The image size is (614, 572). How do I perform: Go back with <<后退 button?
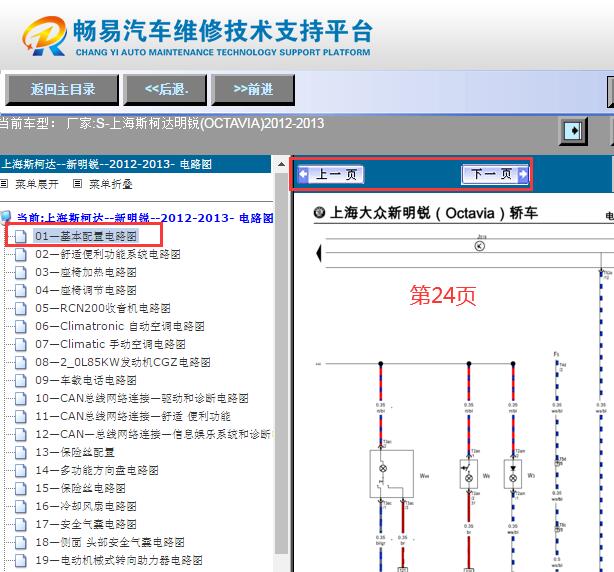[x=165, y=90]
